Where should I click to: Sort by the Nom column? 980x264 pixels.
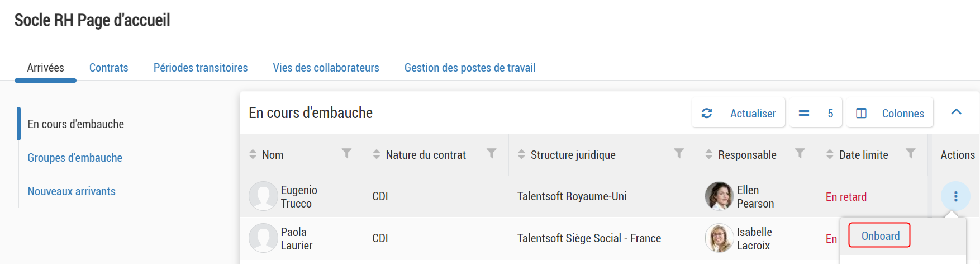(x=253, y=154)
